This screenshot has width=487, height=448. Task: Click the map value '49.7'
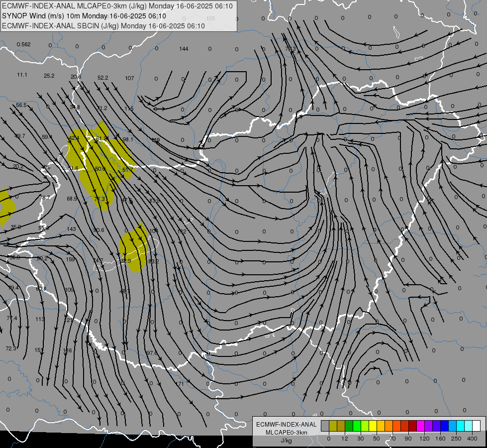tap(20, 136)
